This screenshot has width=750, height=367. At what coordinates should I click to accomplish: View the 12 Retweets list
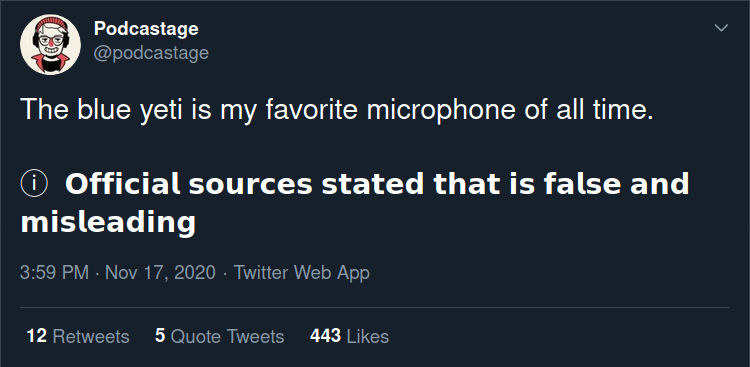(78, 336)
